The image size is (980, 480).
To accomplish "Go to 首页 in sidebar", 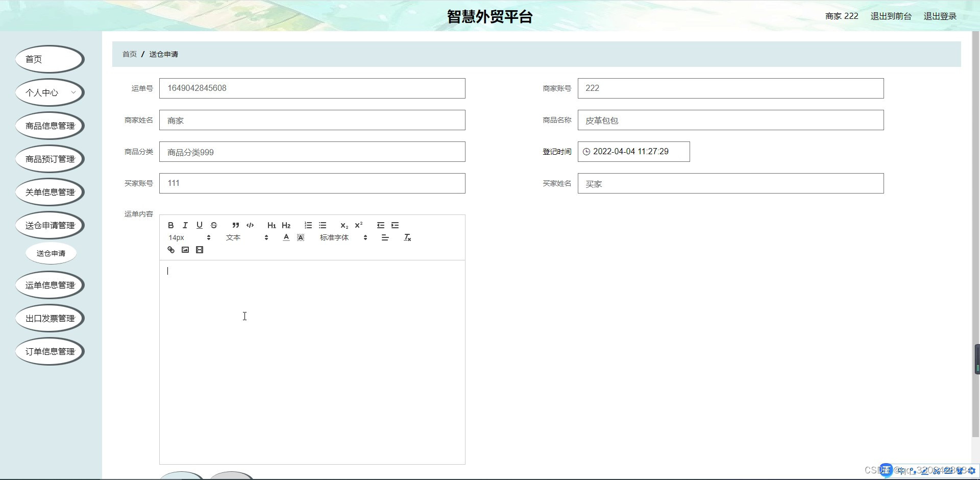I will (50, 59).
